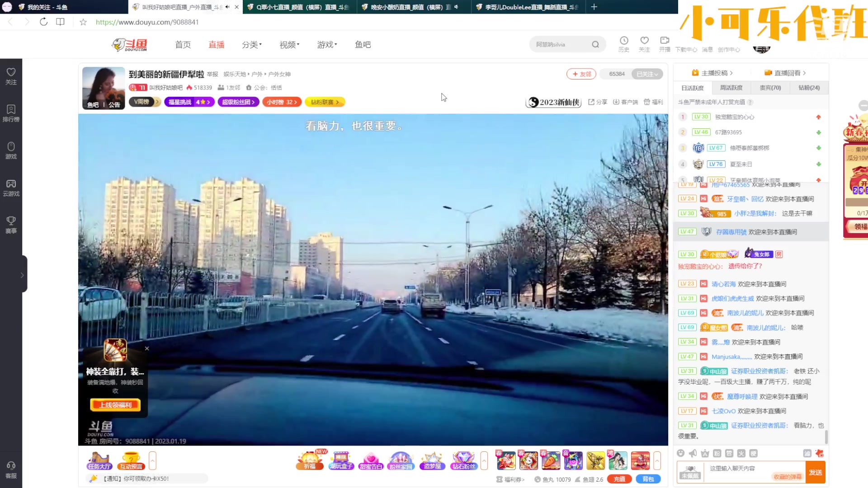
Task: Open the 造梦屋 dream house icon
Action: coord(432,460)
